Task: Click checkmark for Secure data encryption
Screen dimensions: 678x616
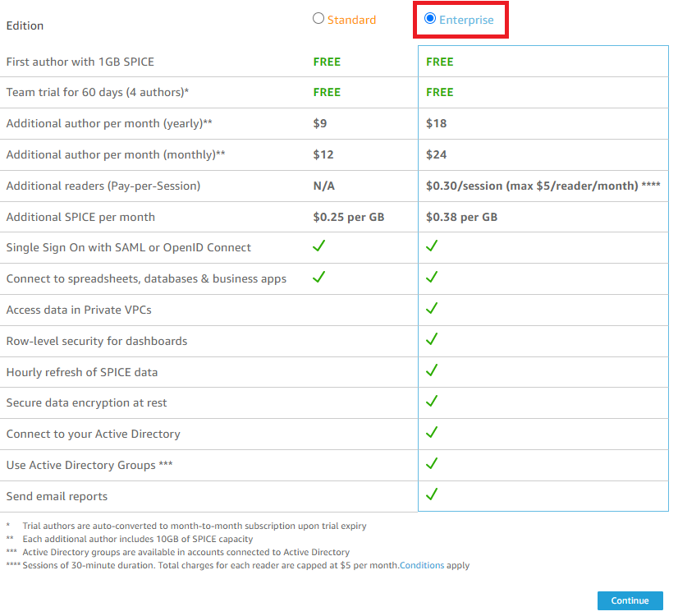Action: 432,401
